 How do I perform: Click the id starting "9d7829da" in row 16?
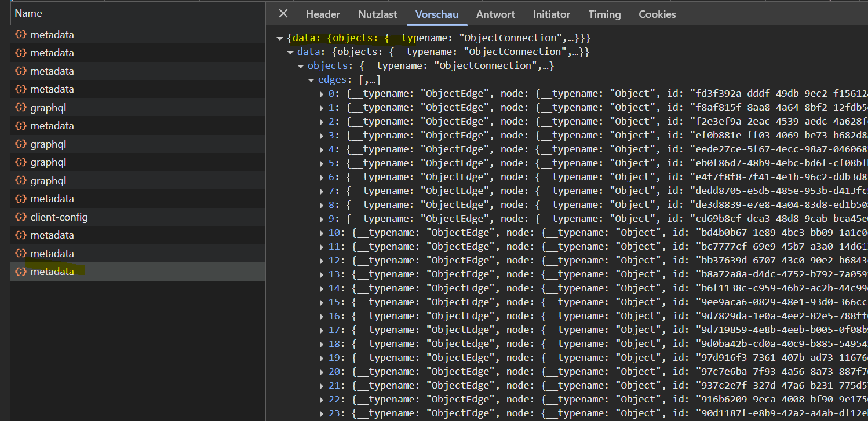click(x=782, y=316)
